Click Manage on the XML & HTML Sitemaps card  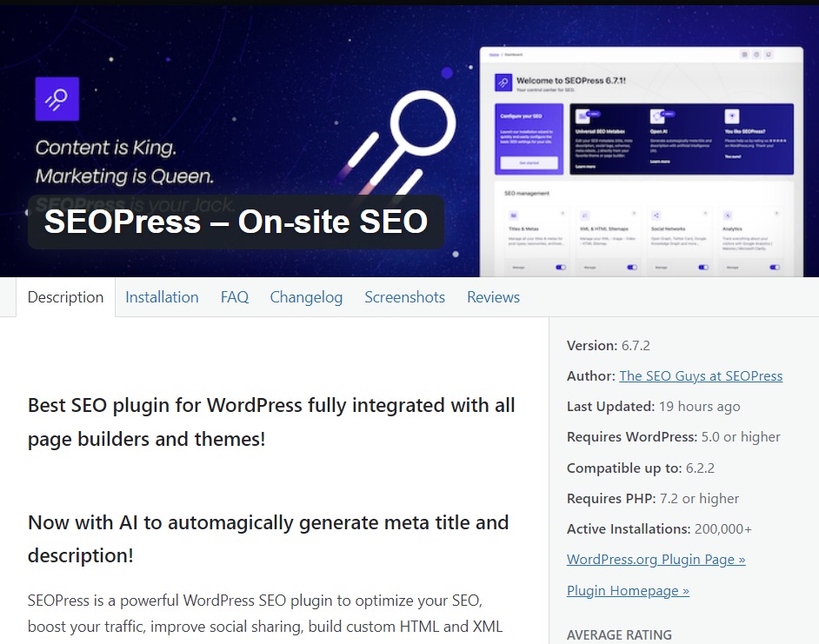coord(589,268)
